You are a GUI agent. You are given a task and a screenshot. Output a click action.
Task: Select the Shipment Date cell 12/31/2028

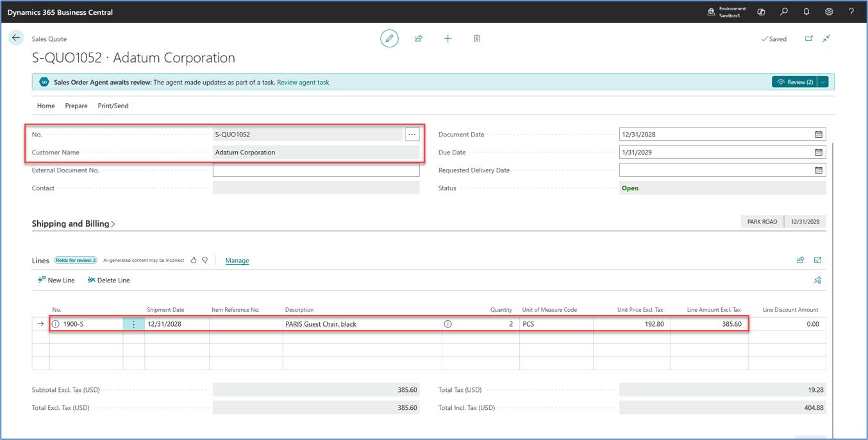pyautogui.click(x=177, y=324)
